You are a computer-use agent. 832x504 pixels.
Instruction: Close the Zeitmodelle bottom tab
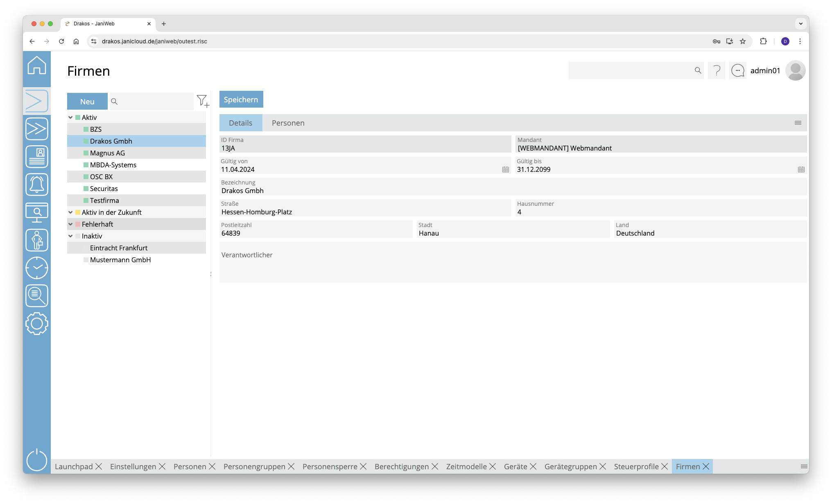click(x=493, y=467)
